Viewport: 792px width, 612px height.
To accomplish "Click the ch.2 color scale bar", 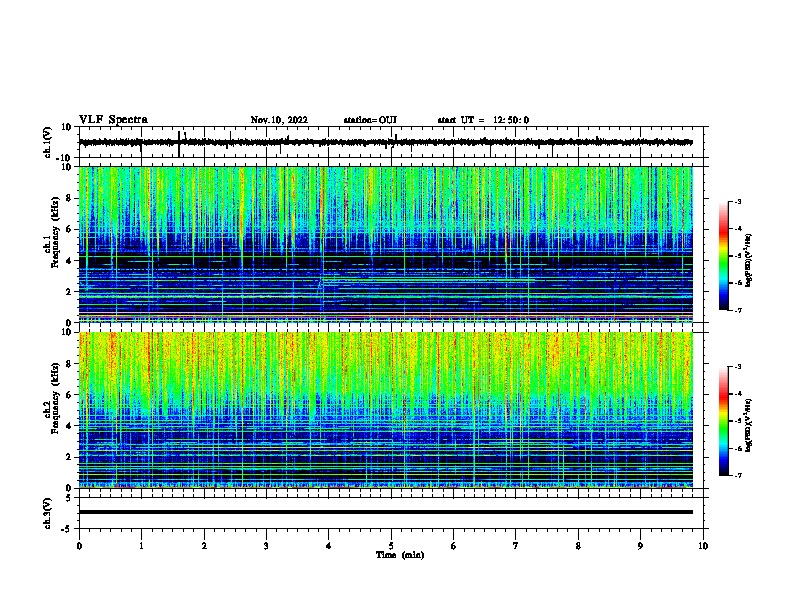I will (x=724, y=421).
